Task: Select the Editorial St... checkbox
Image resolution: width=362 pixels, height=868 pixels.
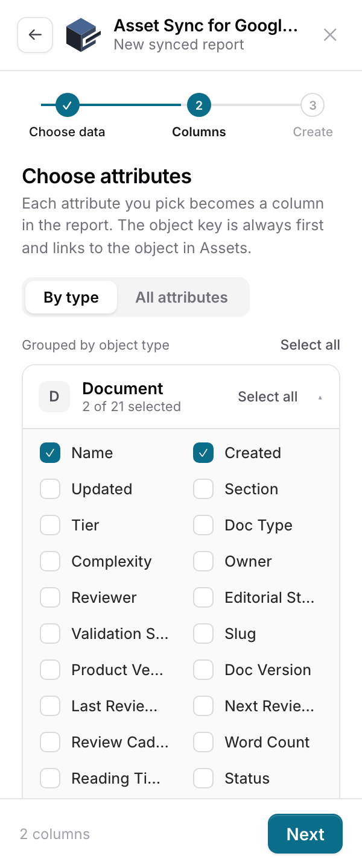Action: click(203, 597)
